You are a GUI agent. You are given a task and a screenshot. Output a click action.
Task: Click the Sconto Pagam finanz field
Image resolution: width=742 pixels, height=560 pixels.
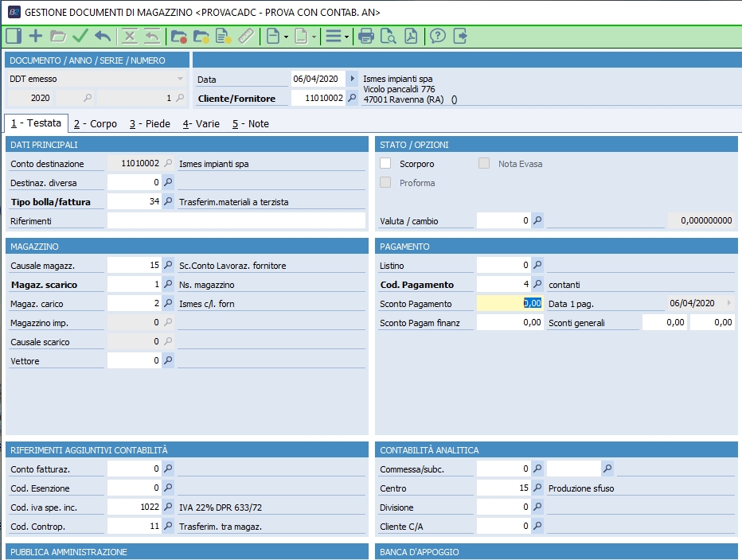click(510, 323)
